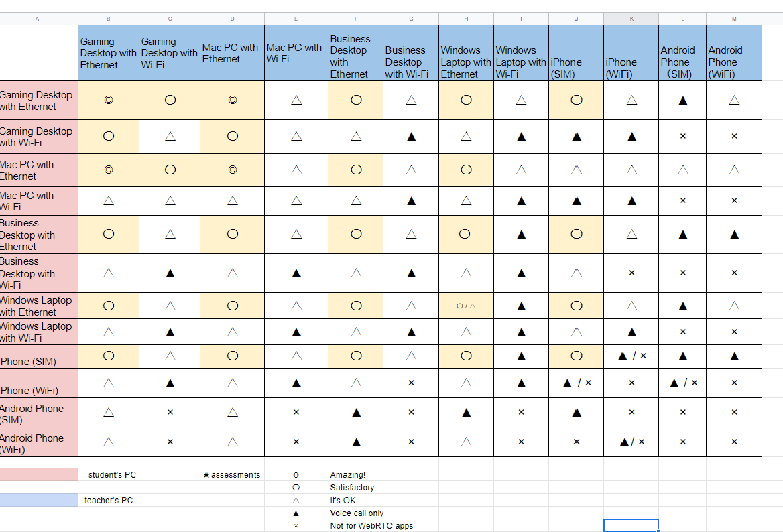
Task: Select the '▲ / ×' cell in the Phone (SIM) row
Action: pyautogui.click(x=631, y=356)
